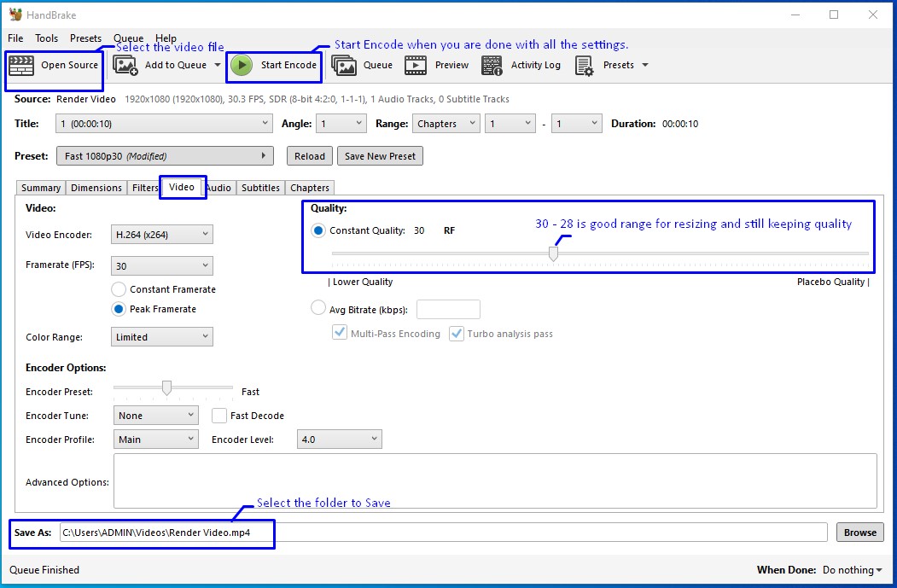Image resolution: width=897 pixels, height=588 pixels.
Task: Open the Encoder Level dropdown
Action: point(339,440)
